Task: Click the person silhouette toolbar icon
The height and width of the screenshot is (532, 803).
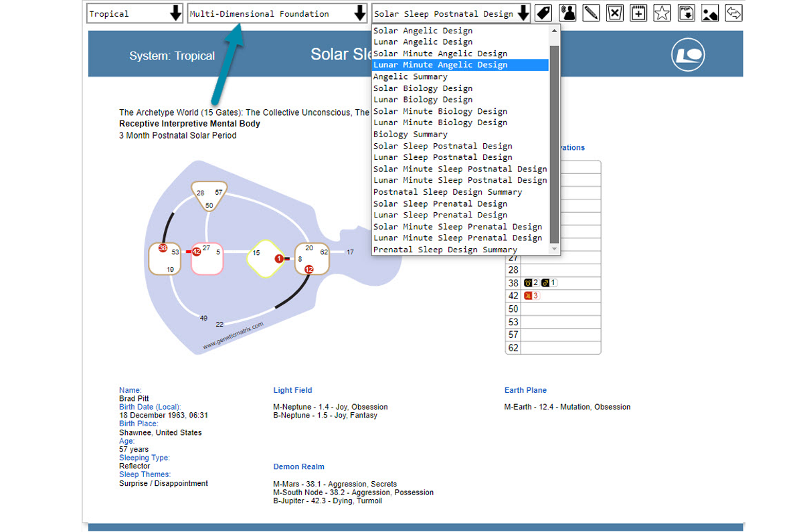Action: coord(567,13)
